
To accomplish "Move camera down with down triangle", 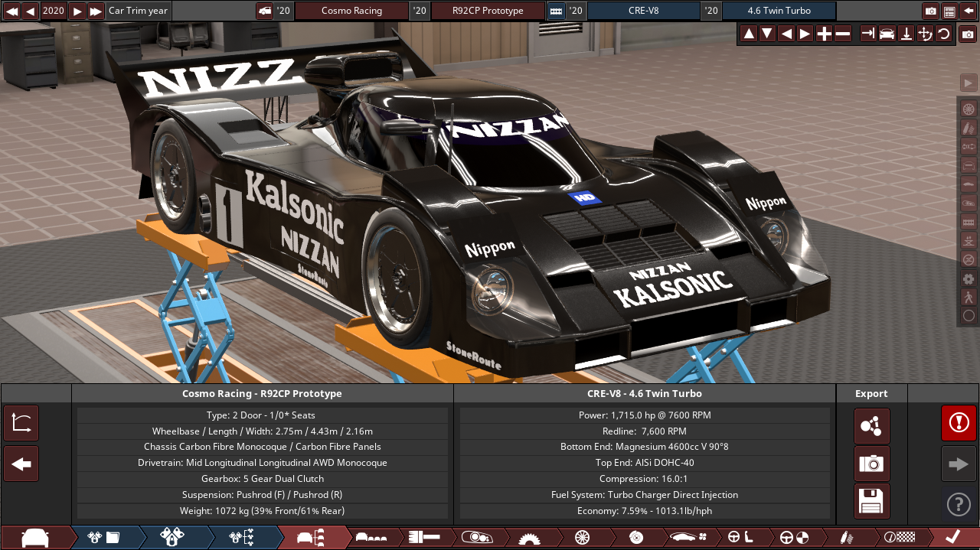I will [767, 34].
